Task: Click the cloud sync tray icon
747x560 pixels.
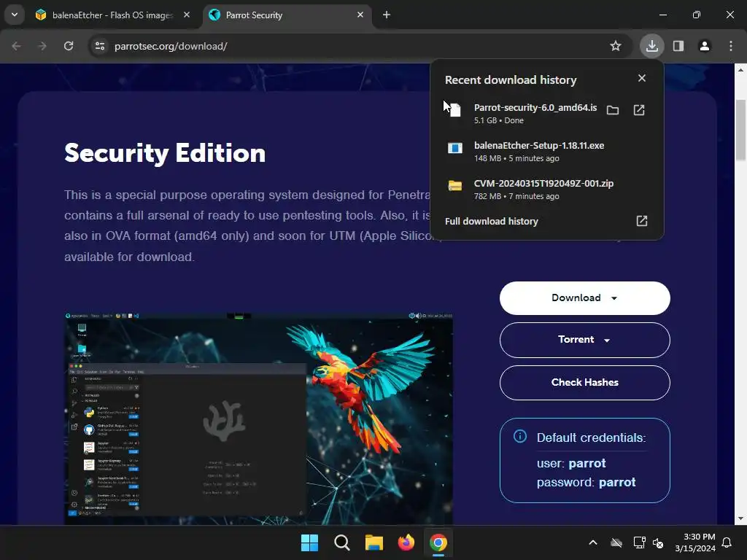Action: (616, 542)
